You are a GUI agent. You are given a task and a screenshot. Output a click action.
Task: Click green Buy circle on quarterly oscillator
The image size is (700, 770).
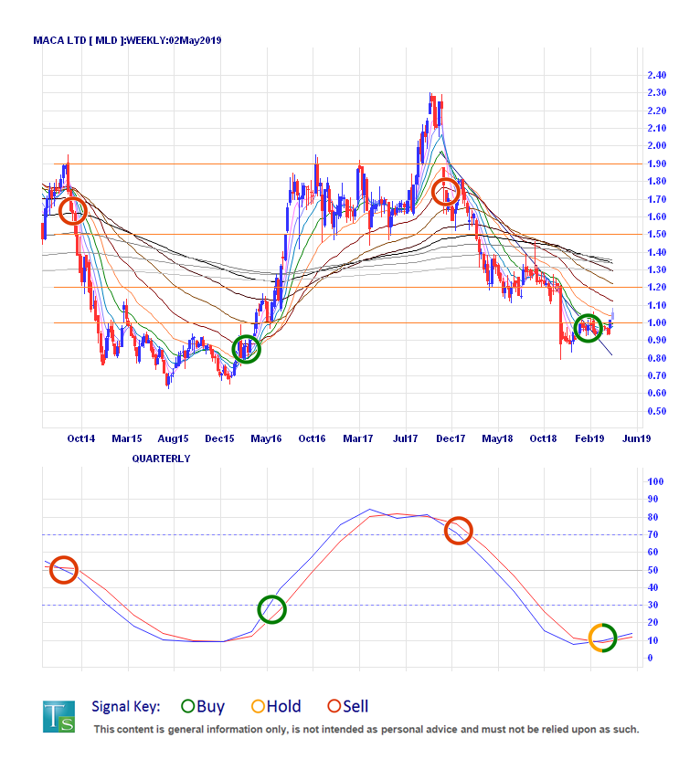click(x=271, y=609)
